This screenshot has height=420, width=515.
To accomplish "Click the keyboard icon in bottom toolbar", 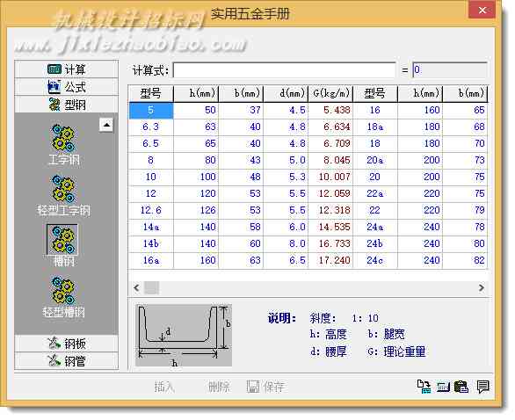I will click(x=443, y=387).
